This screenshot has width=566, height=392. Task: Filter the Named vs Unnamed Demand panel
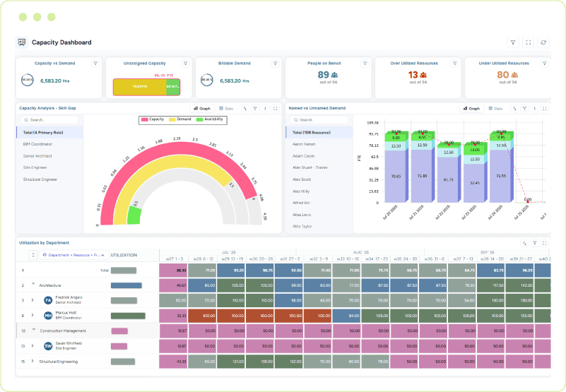point(524,108)
